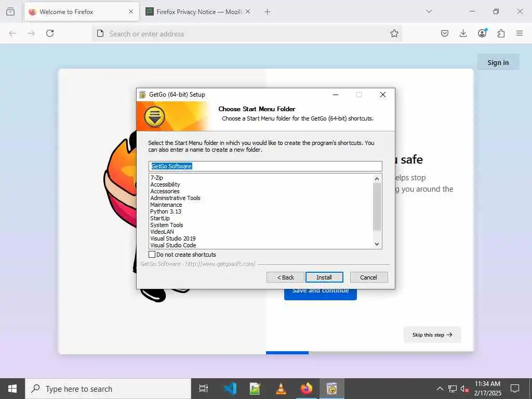Select Administrative Tools in the folder list
The width and height of the screenshot is (532, 399).
(x=176, y=198)
